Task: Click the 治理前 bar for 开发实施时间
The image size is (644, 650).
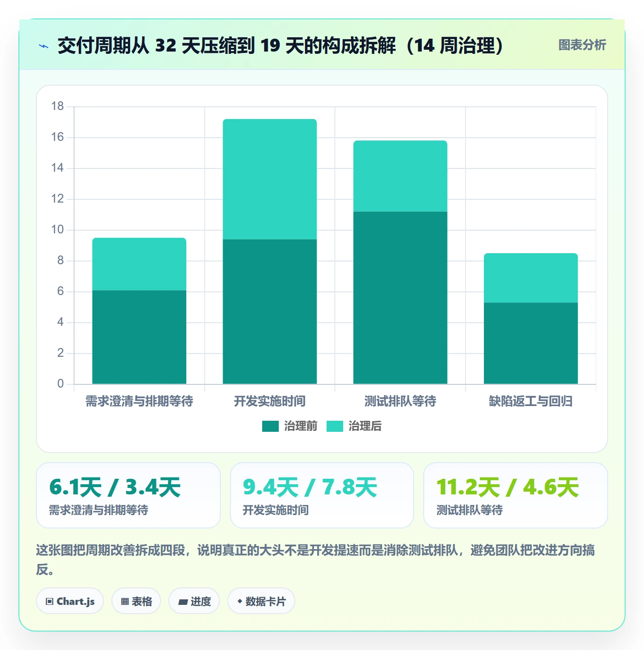Action: tap(270, 312)
